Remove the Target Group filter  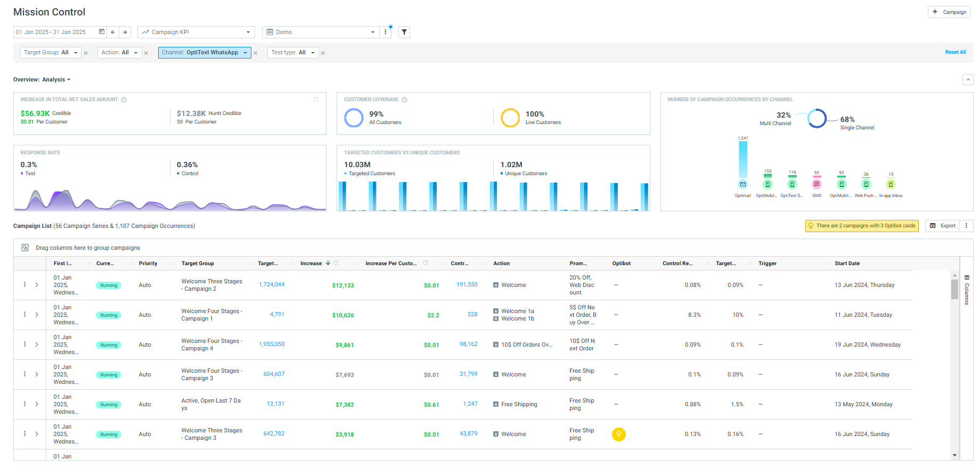tap(86, 53)
